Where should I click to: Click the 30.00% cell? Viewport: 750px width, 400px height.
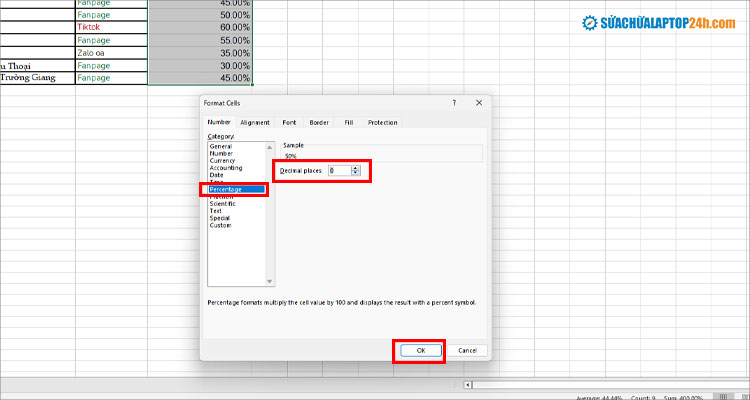tap(200, 66)
